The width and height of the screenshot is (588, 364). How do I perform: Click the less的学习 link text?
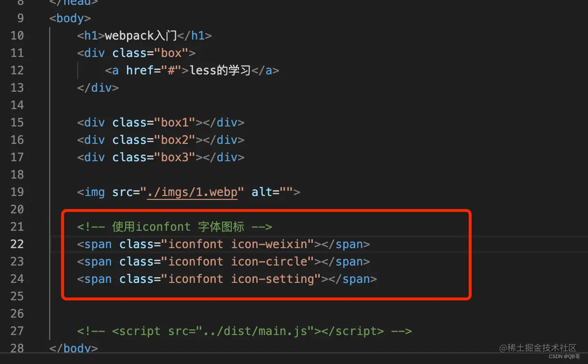(x=221, y=70)
